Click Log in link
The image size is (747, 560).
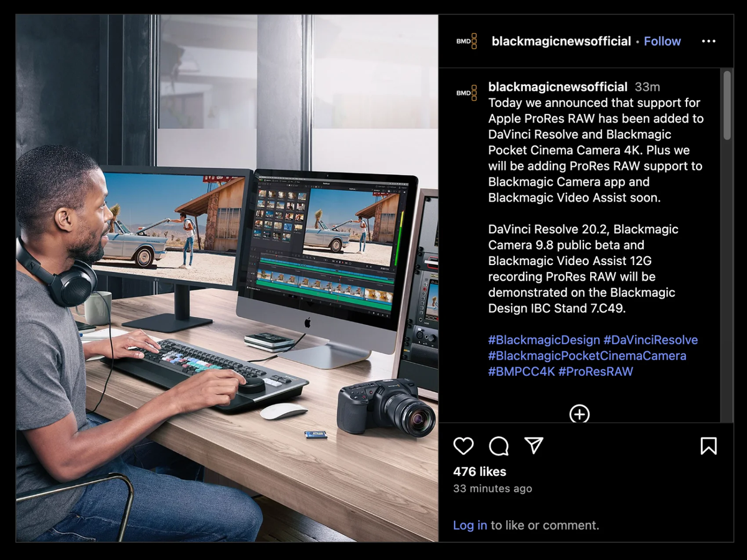(470, 525)
